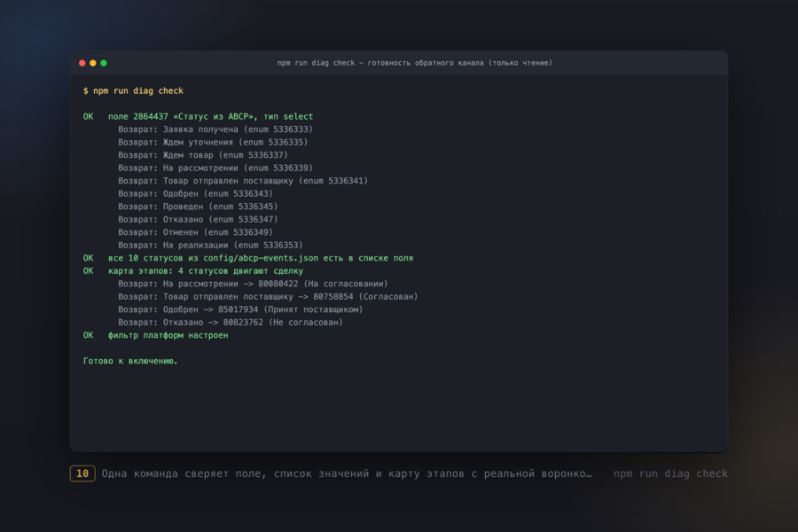Click the "фильтр платформ настроен" status line
798x532 pixels.
click(x=168, y=335)
